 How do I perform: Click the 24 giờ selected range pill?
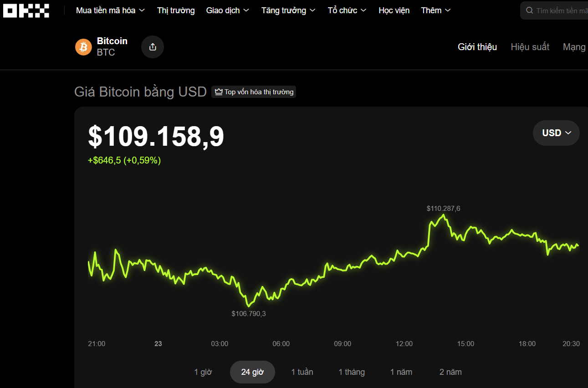[x=252, y=372]
